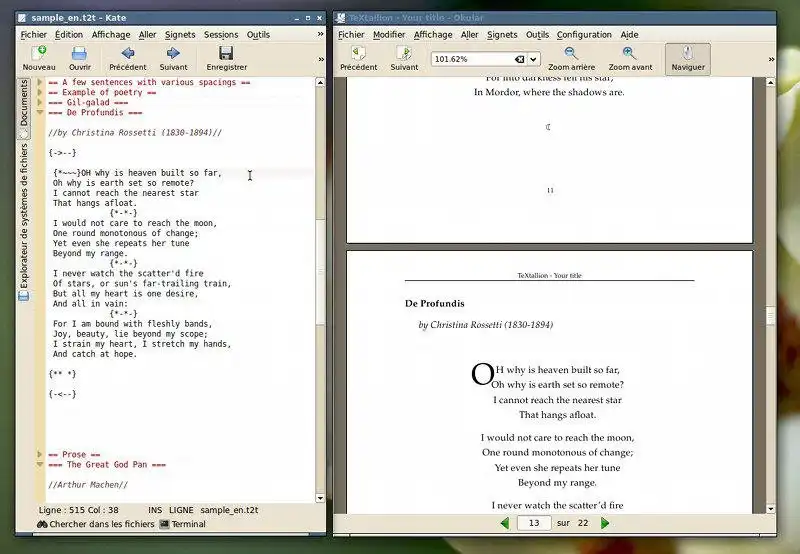The image size is (800, 554).
Task: Open Kate's Fichier menu
Action: click(34, 34)
